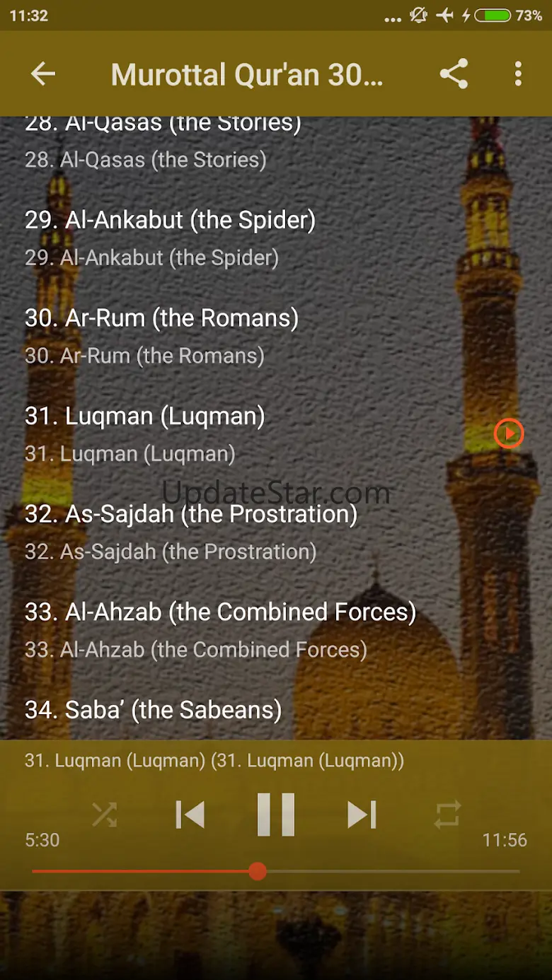Tap the battery indicator in status bar

click(x=492, y=16)
